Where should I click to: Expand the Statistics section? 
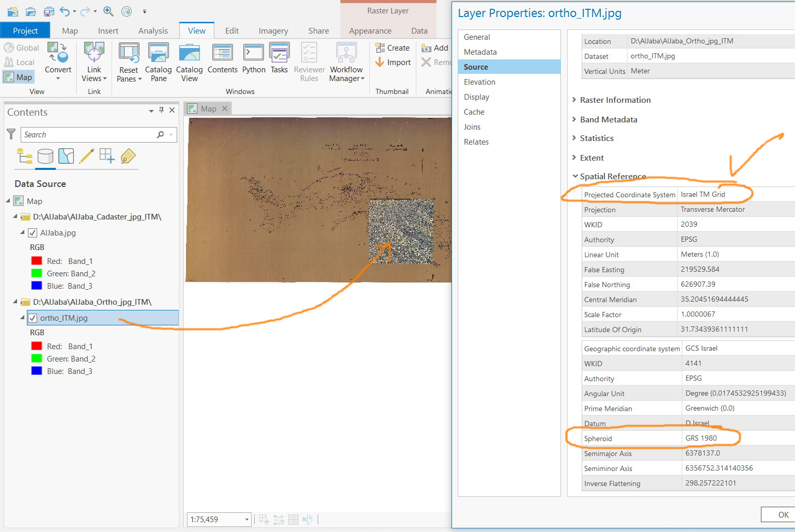click(596, 138)
